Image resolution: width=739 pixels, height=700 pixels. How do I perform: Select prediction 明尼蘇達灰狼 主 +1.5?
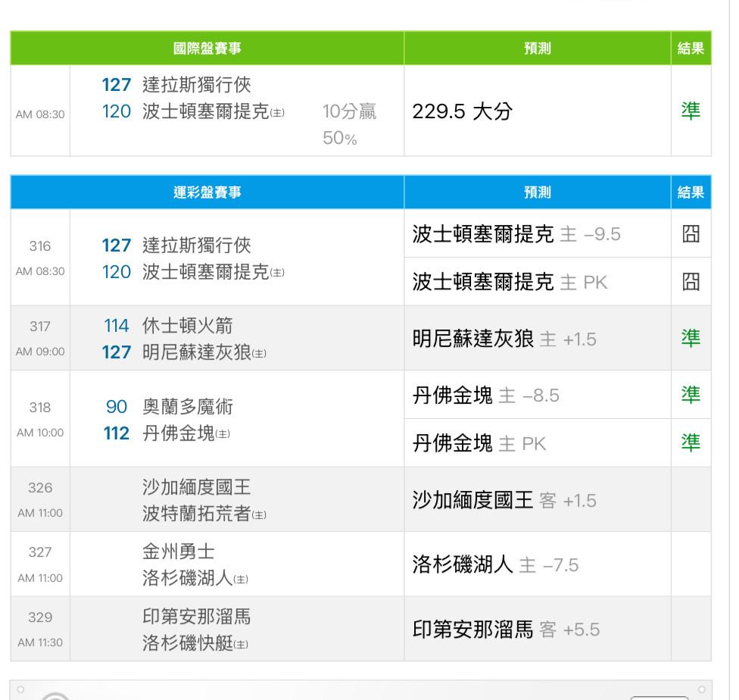click(504, 339)
